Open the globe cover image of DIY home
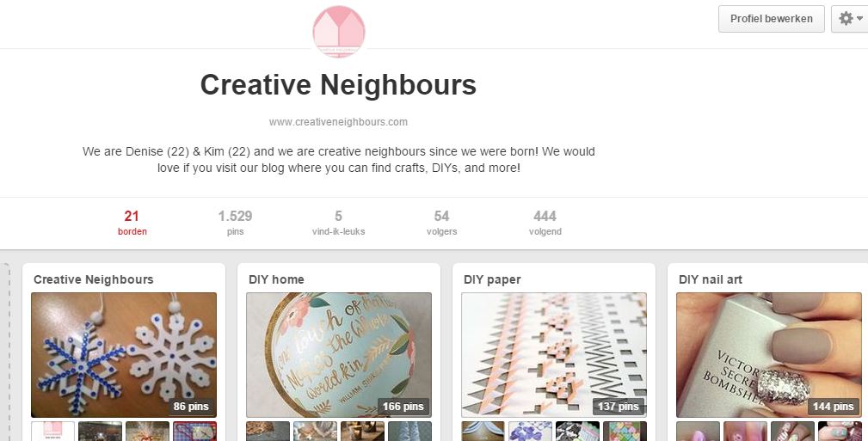 point(339,355)
